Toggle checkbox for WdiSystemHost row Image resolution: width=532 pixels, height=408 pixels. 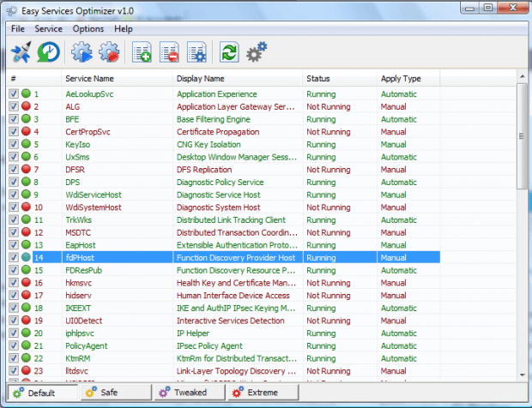click(14, 207)
